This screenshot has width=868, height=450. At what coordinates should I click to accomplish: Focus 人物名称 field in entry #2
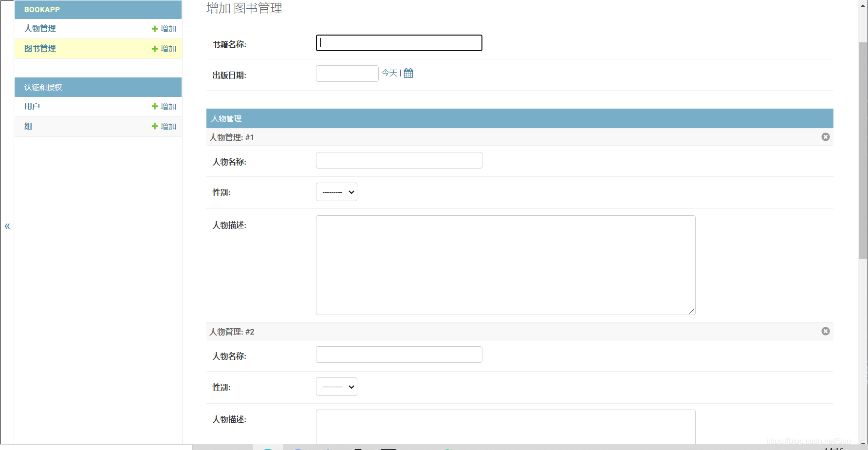tap(399, 355)
